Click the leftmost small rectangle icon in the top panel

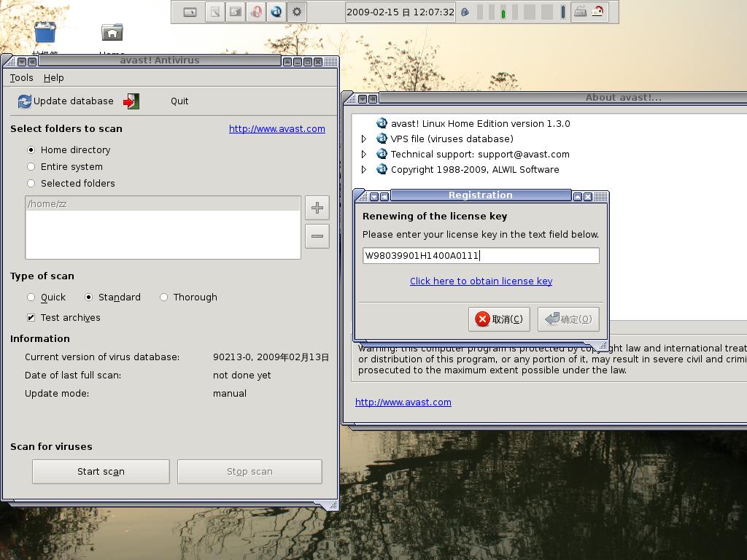pyautogui.click(x=190, y=12)
